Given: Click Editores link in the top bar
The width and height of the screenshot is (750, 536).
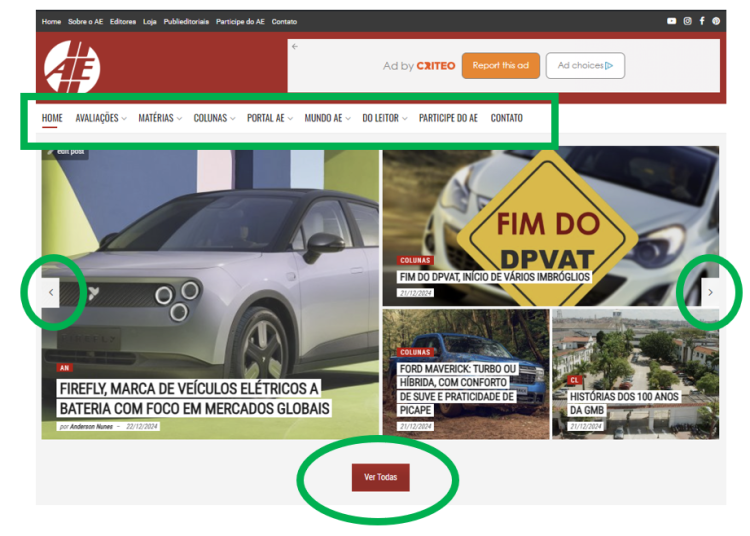Looking at the screenshot, I should point(123,21).
